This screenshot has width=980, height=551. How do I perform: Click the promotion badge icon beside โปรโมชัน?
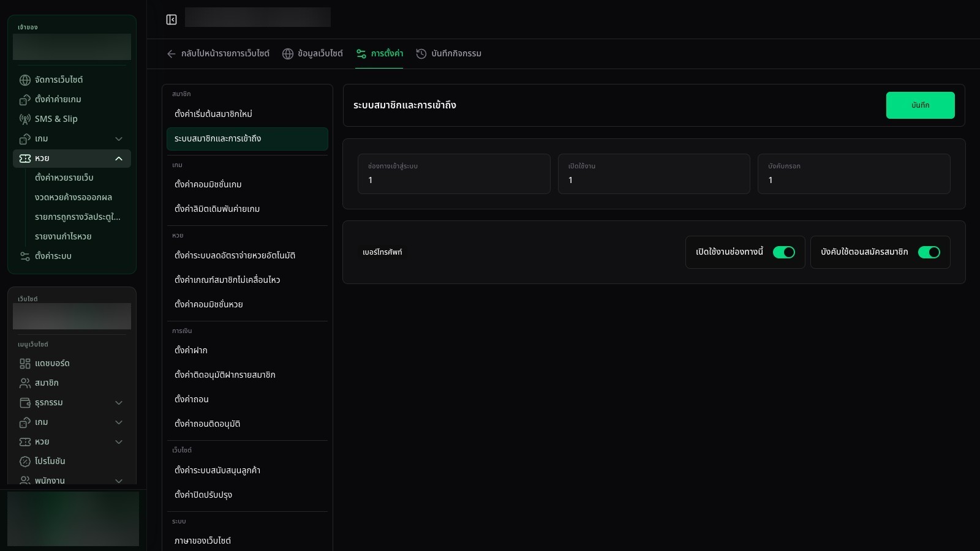(25, 462)
